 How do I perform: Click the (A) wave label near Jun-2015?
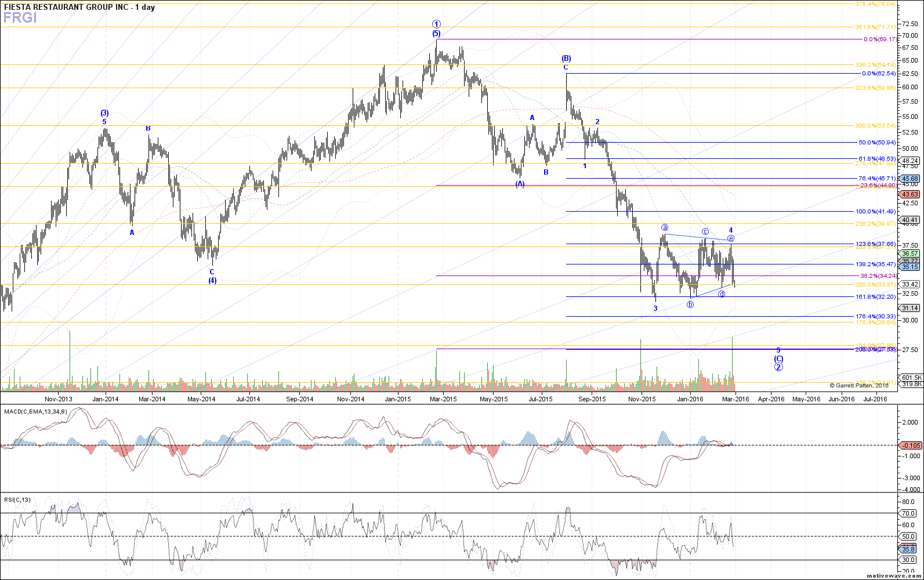pos(520,184)
